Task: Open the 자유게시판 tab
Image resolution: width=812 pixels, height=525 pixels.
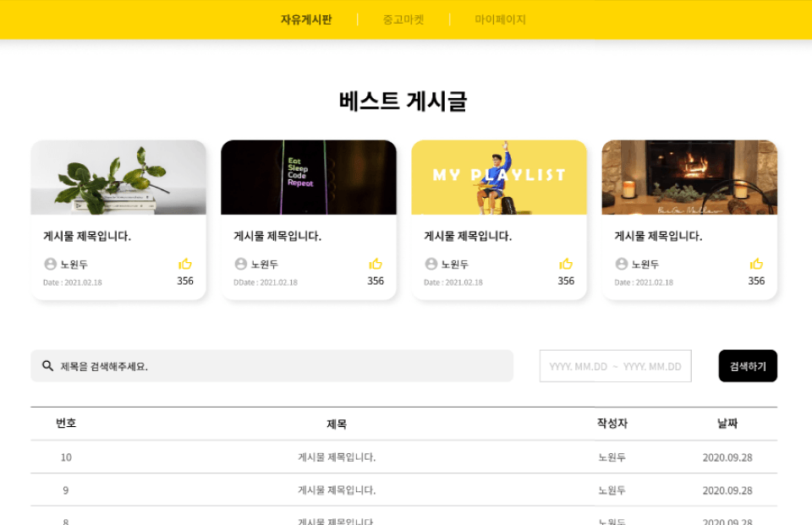Action: tap(306, 19)
